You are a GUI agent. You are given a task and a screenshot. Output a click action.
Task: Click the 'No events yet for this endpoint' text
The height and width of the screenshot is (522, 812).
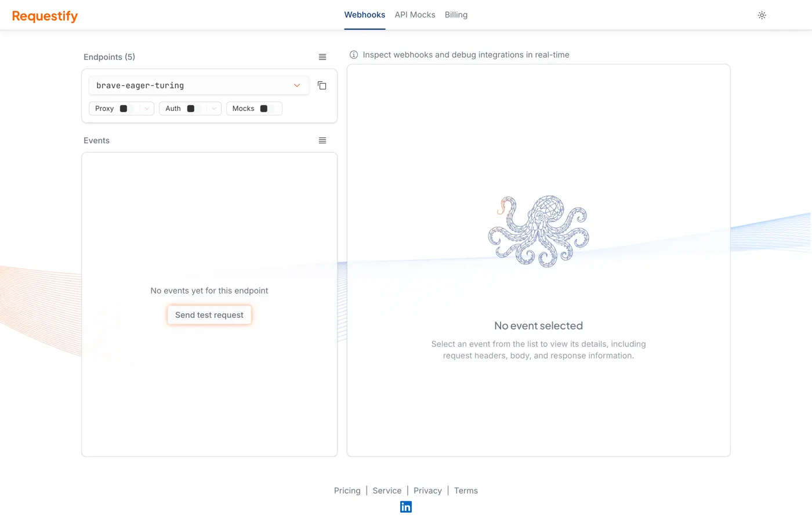point(209,291)
